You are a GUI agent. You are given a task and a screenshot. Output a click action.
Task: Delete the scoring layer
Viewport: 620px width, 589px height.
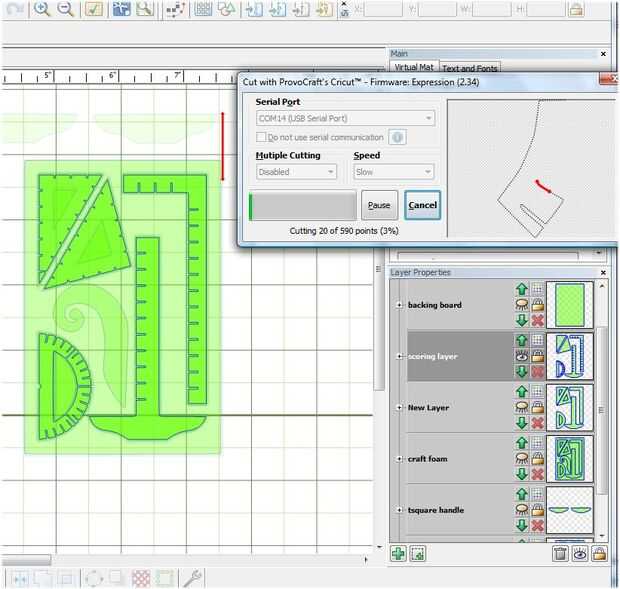(537, 372)
